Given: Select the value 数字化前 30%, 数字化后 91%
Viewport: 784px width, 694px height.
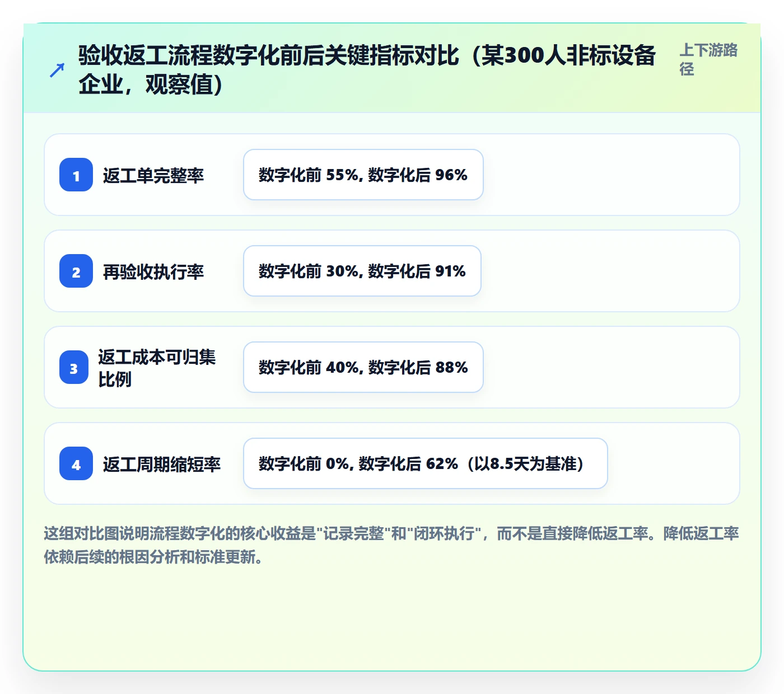Looking at the screenshot, I should (x=362, y=271).
